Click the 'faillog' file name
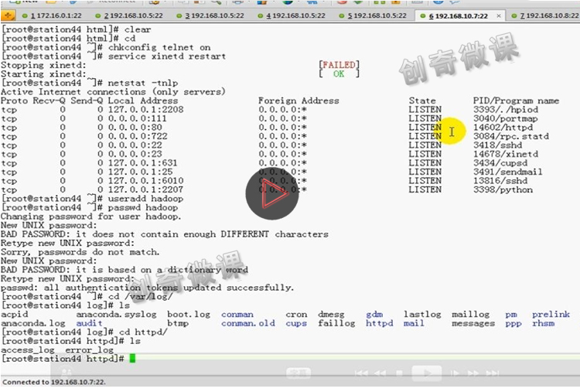This screenshot has width=580, height=392. (x=336, y=323)
